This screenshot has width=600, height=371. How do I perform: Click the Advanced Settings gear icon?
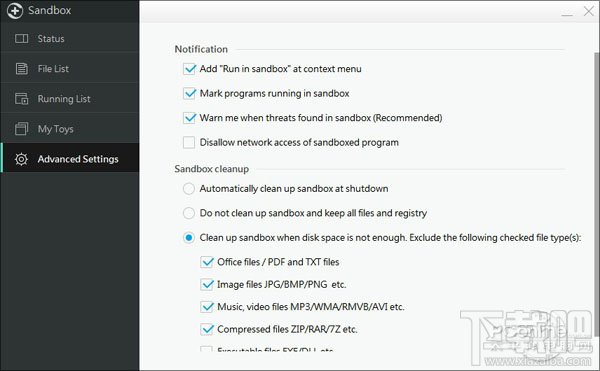click(21, 159)
